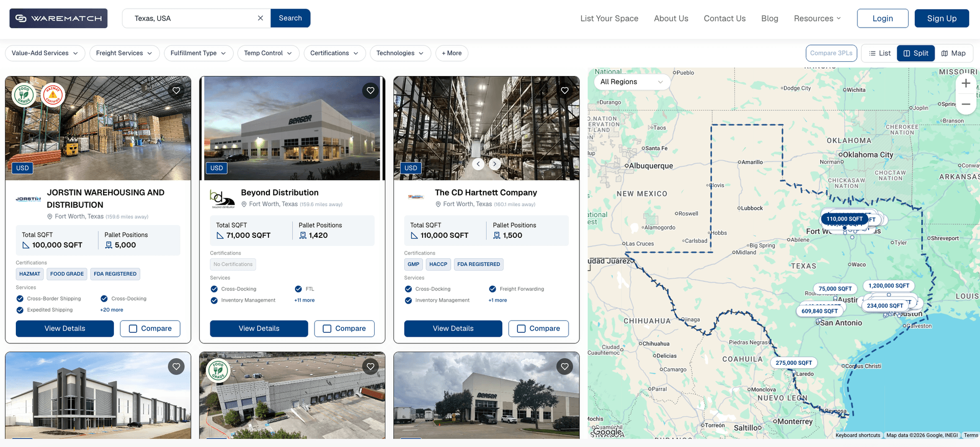Open the Freight Services filter
Viewport: 980px width, 447px height.
tap(125, 53)
